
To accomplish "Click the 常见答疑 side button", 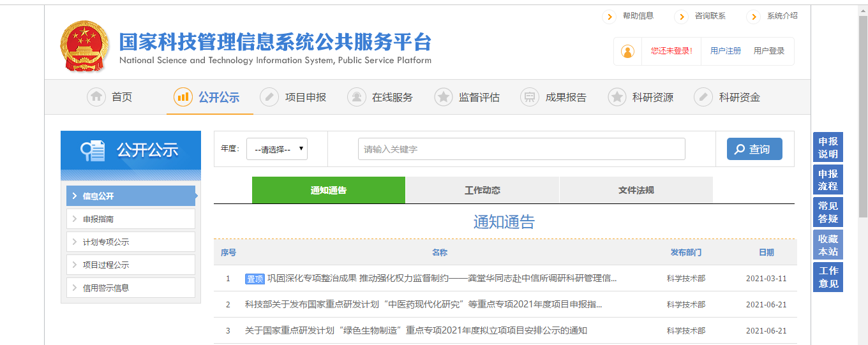I will tap(828, 212).
